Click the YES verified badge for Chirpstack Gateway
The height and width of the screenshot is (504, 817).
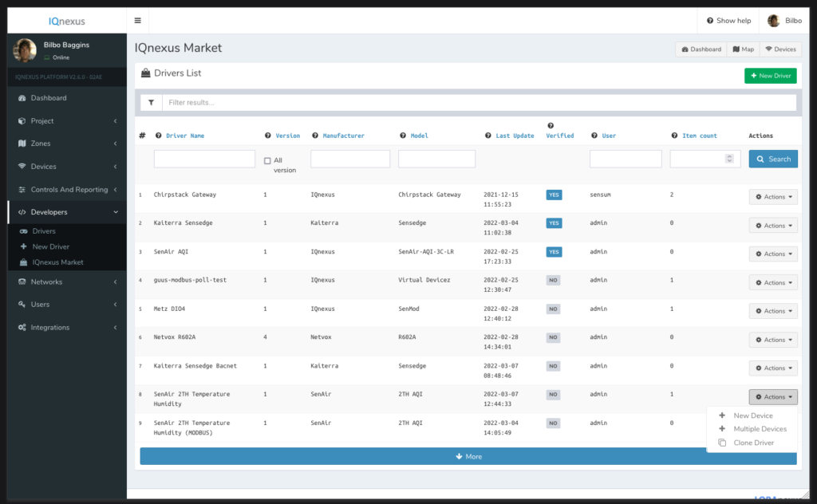coord(553,194)
